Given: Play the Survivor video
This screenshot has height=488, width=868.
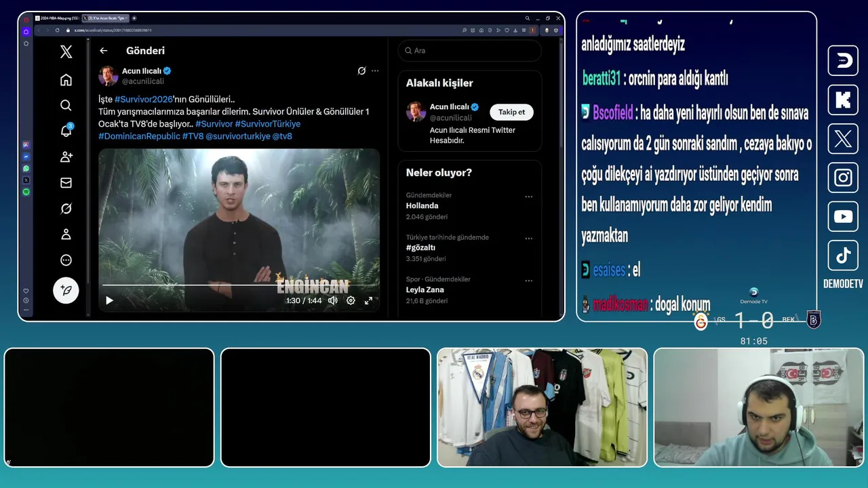Looking at the screenshot, I should [109, 300].
